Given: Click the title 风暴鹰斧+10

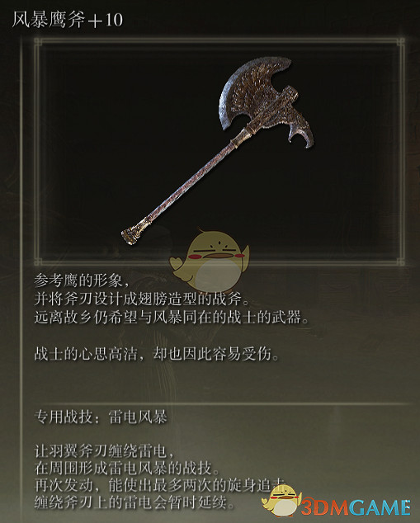Looking at the screenshot, I should click(68, 20).
